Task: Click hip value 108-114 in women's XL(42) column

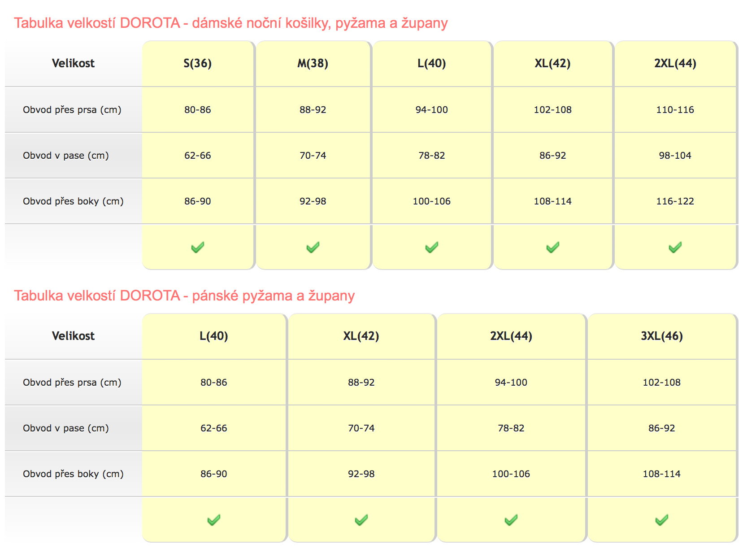Action: point(553,201)
